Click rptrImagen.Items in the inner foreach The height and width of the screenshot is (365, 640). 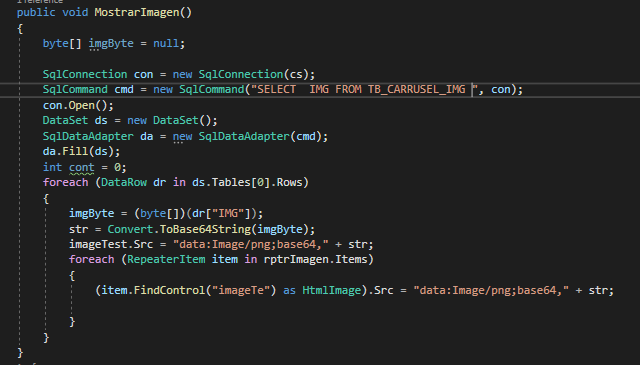316,259
